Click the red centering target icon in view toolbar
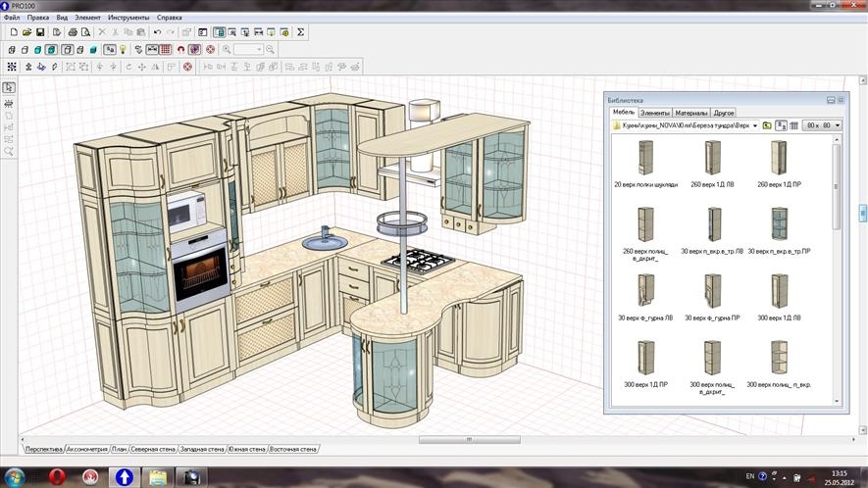Screen dimensions: 868x488 (210, 50)
